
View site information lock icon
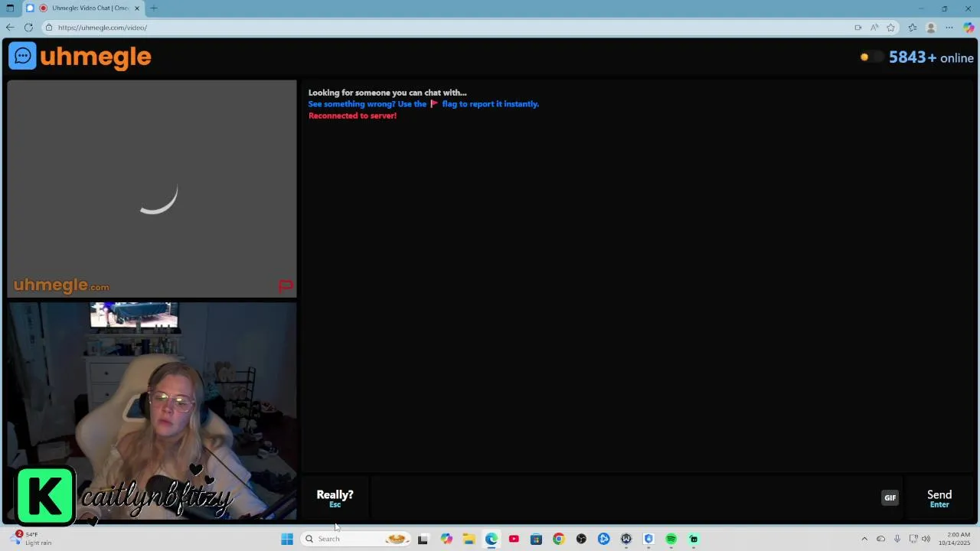click(48, 28)
